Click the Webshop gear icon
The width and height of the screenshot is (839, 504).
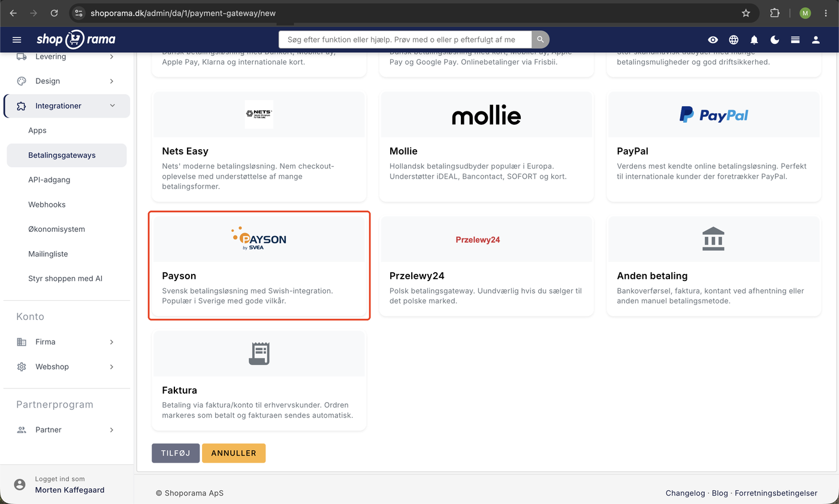(22, 367)
